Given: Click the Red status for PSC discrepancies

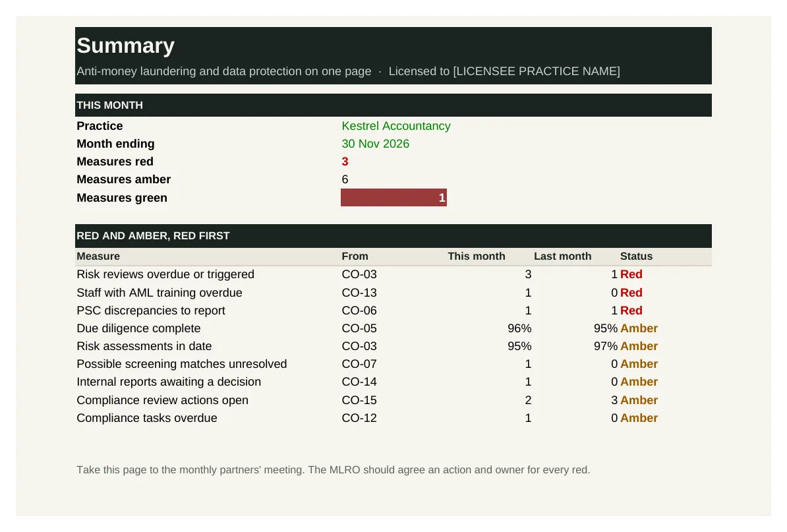Looking at the screenshot, I should click(x=631, y=310).
